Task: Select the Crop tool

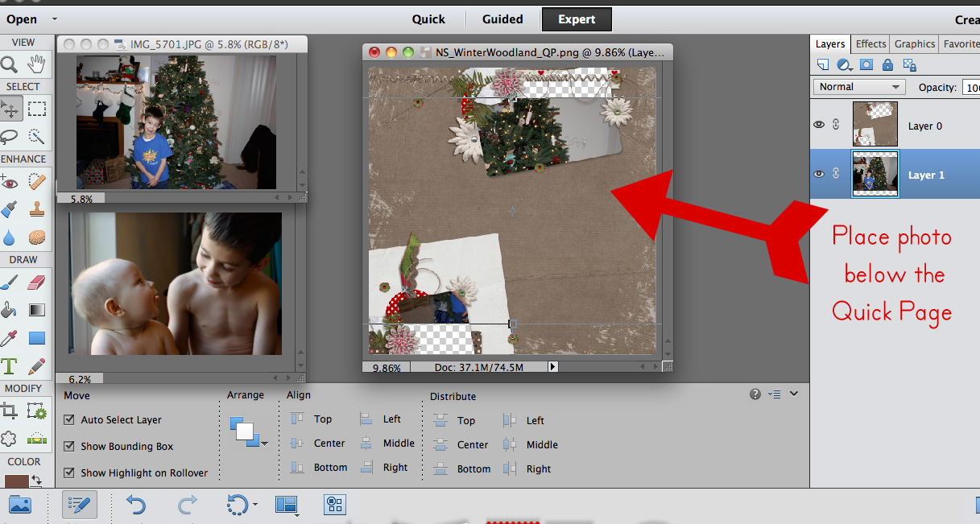Action: (10, 412)
